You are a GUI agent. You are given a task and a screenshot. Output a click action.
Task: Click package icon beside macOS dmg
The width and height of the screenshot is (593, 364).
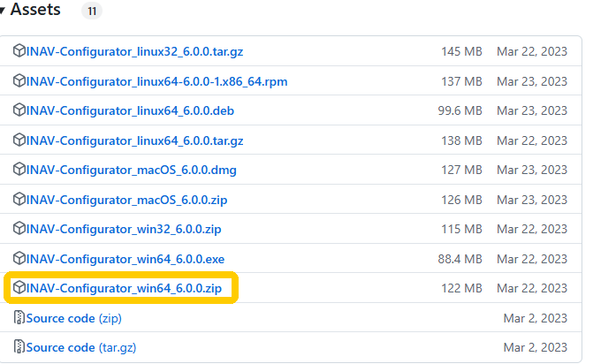click(x=19, y=170)
